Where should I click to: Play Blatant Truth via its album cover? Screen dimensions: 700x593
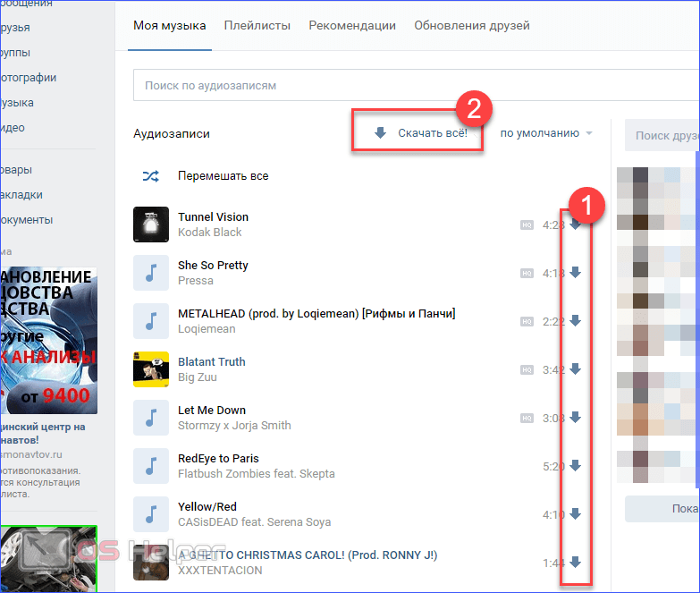151,369
